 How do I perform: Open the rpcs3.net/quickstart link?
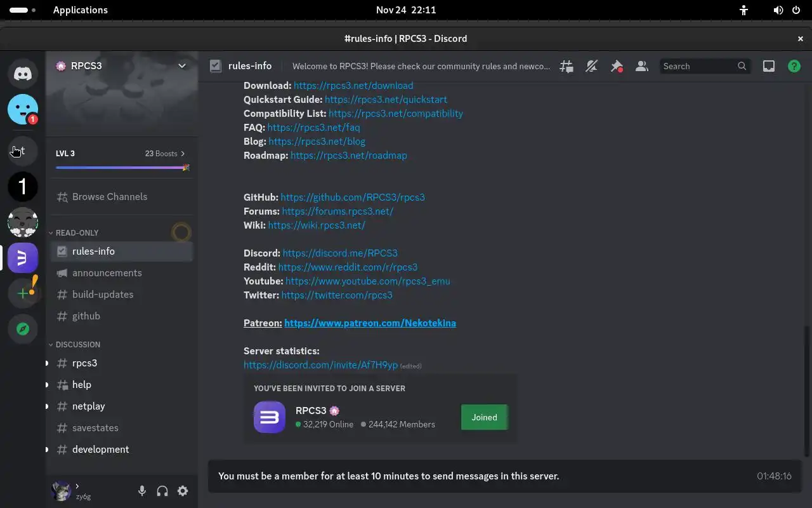click(386, 100)
